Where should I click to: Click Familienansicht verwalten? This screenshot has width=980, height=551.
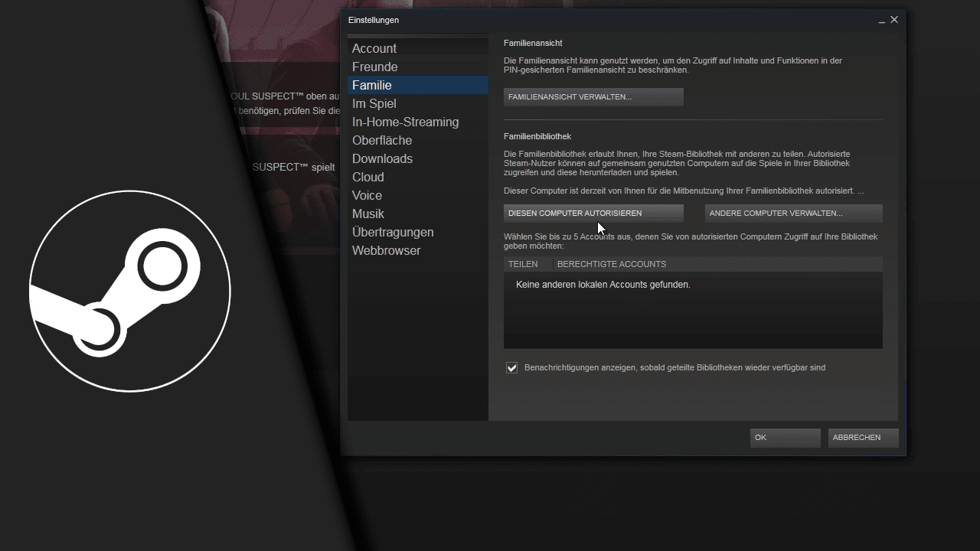(x=593, y=96)
